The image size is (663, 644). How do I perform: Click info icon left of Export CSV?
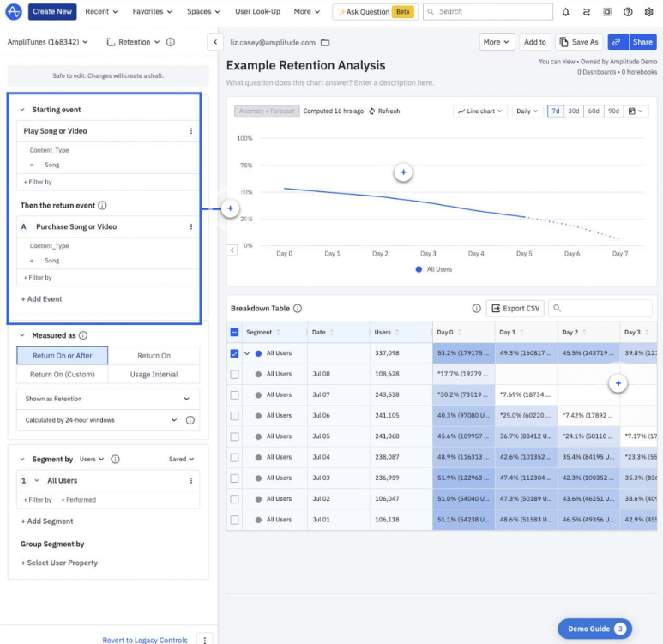point(477,308)
